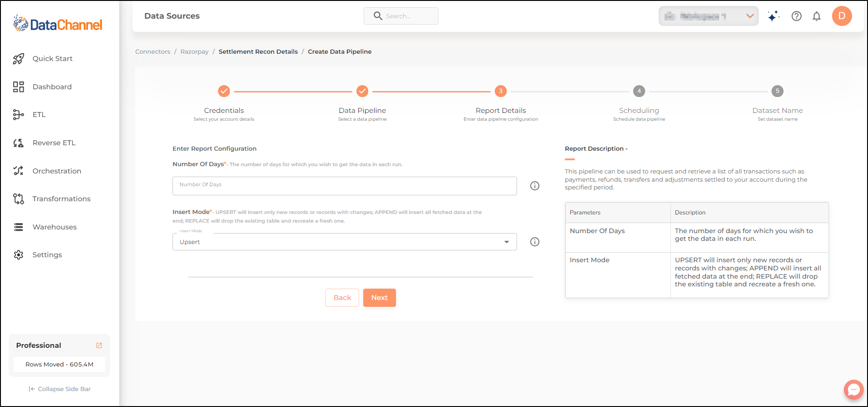The width and height of the screenshot is (868, 407).
Task: Click the Rows Moved - 605.4M box
Action: point(60,365)
